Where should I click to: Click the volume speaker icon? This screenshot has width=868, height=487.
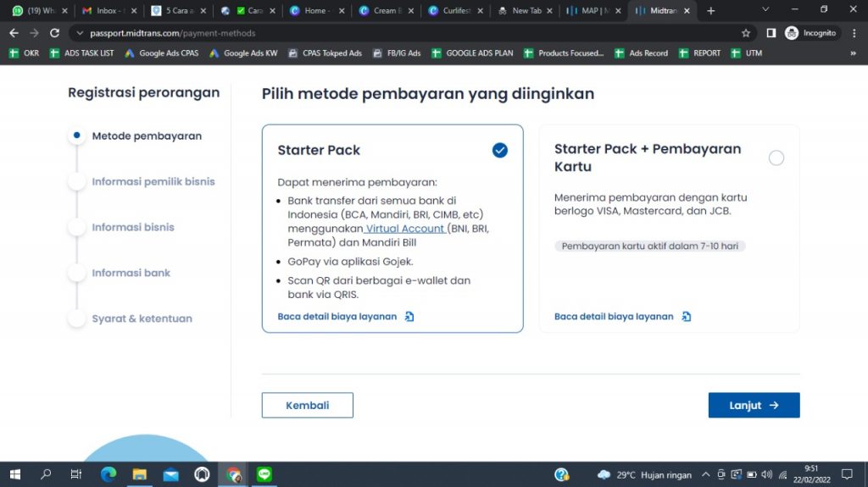(x=766, y=474)
